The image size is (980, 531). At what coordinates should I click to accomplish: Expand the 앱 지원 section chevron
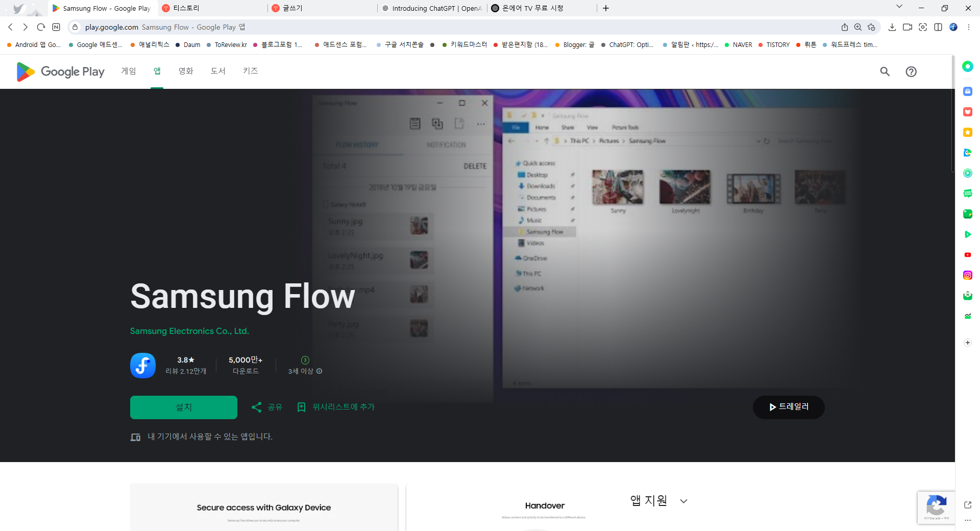(x=683, y=501)
